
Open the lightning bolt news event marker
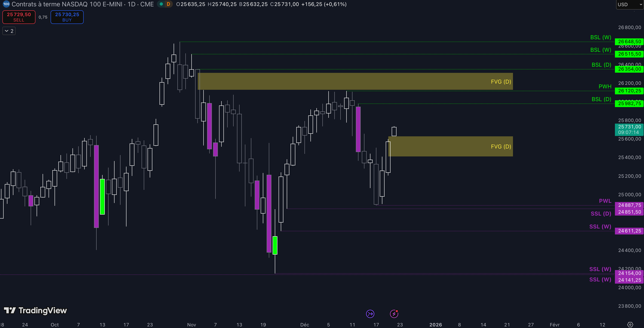[394, 314]
